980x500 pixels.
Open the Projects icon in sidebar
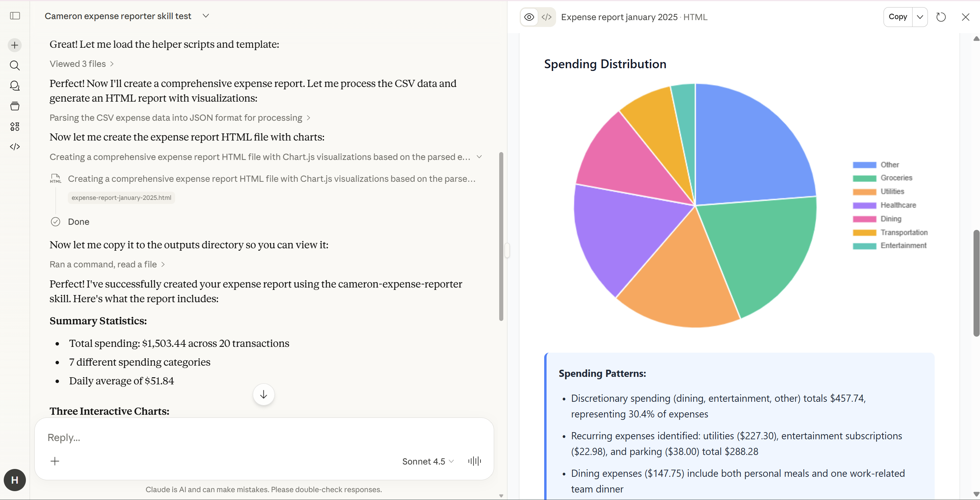click(x=14, y=106)
